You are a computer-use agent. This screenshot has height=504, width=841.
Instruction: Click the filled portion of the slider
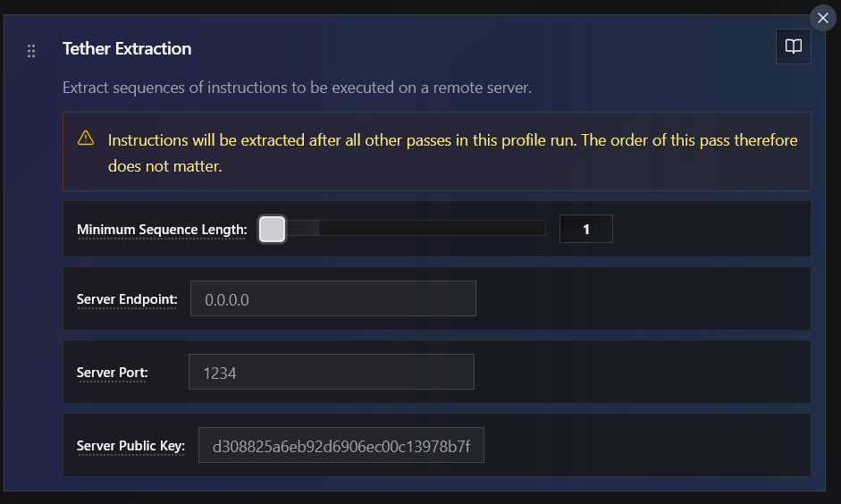click(302, 229)
